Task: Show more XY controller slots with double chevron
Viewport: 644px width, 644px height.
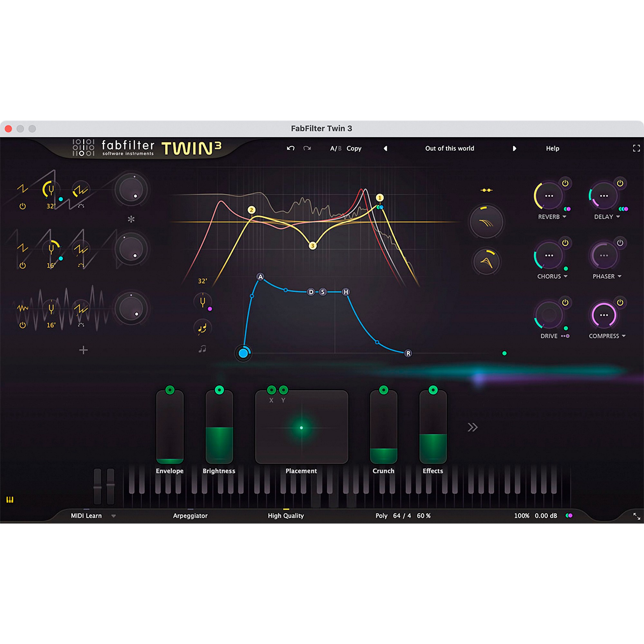Action: pos(473,427)
